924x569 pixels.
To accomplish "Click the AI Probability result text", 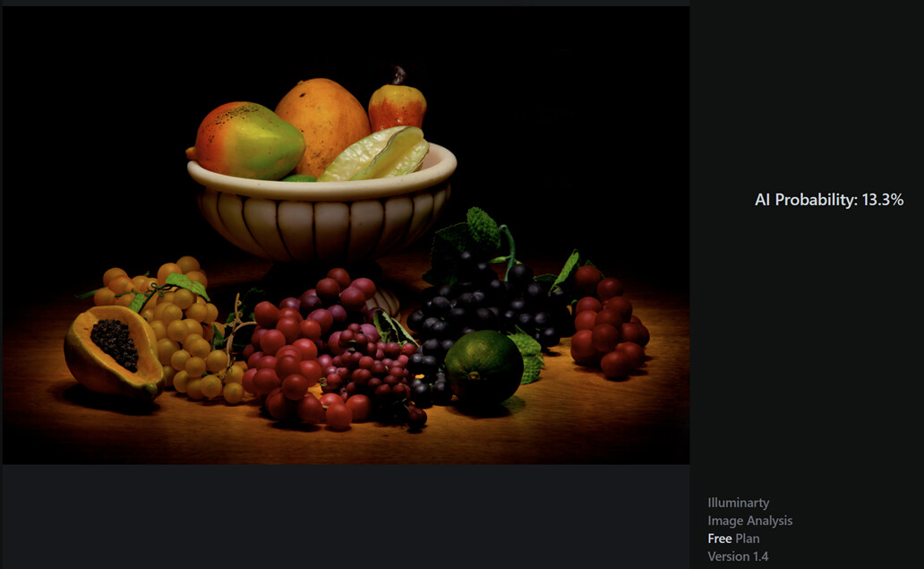I will tap(828, 200).
